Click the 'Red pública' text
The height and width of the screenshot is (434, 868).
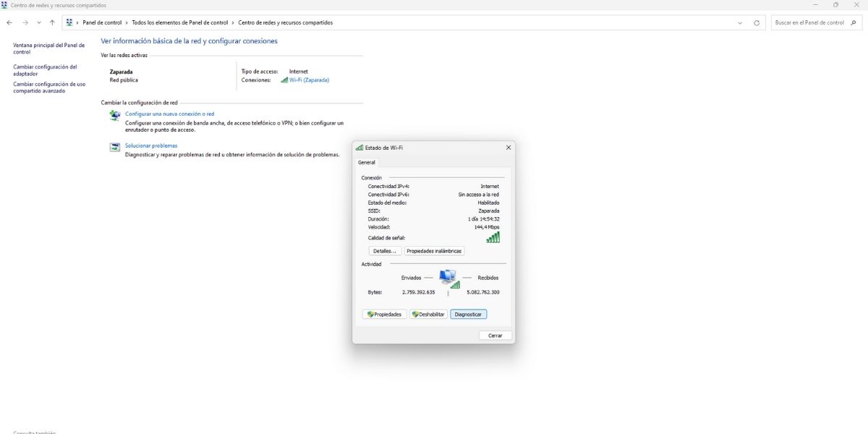124,80
